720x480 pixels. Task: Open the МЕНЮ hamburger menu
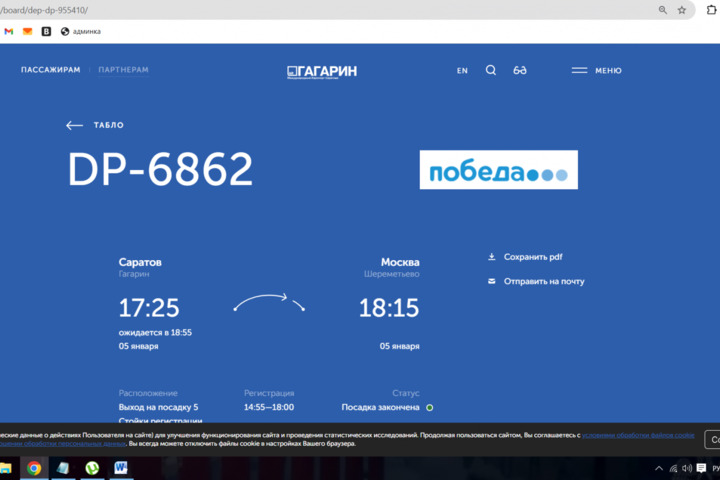click(x=596, y=71)
